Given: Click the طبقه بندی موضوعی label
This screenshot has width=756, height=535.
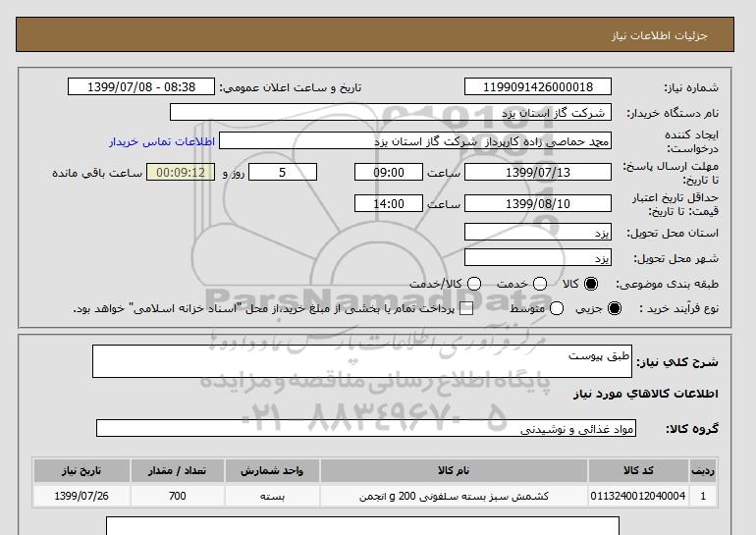Looking at the screenshot, I should click(x=668, y=285).
